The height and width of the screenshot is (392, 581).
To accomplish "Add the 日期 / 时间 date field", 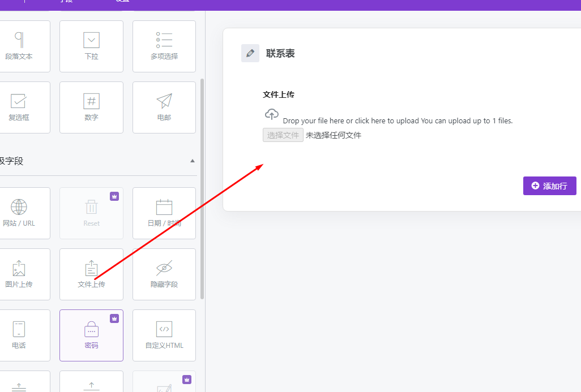I will point(164,213).
